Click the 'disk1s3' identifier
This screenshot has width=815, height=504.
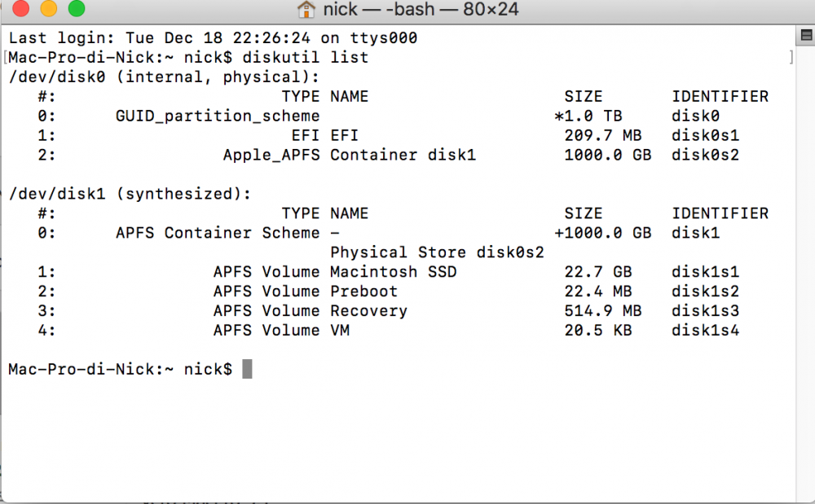pos(705,310)
